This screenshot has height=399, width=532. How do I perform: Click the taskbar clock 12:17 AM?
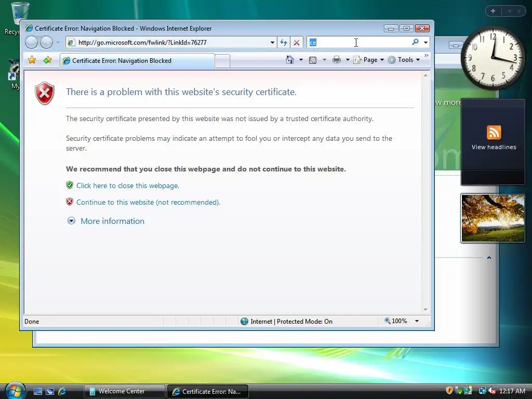click(x=512, y=391)
